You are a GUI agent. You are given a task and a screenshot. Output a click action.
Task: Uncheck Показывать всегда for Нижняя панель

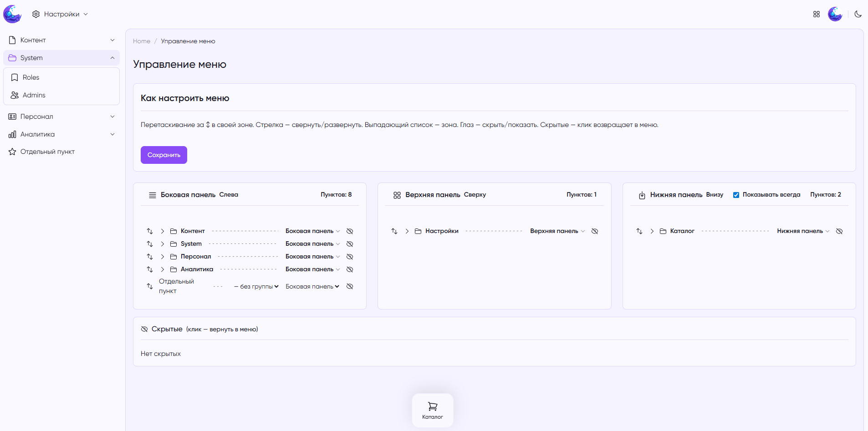coord(736,194)
